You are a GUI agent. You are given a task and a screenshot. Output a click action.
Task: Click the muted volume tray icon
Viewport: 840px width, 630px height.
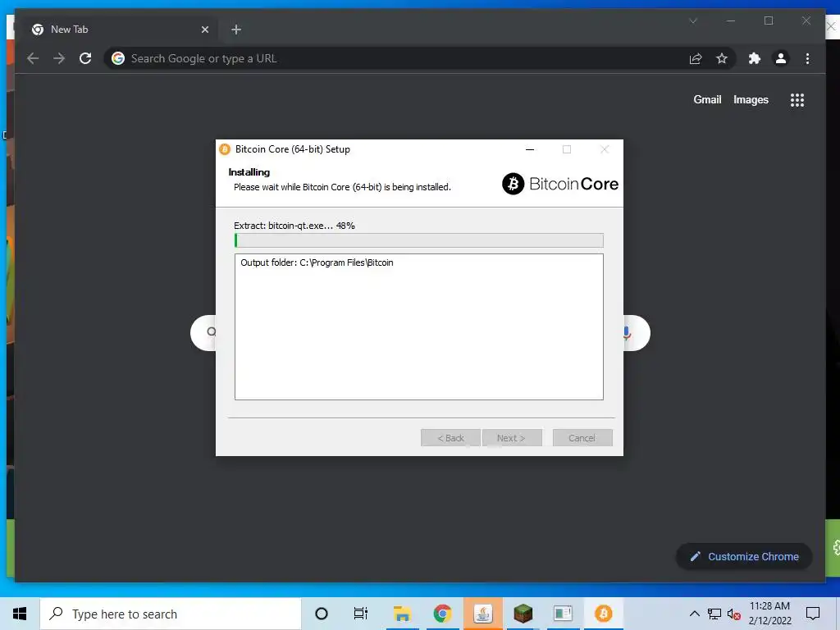pyautogui.click(x=734, y=614)
